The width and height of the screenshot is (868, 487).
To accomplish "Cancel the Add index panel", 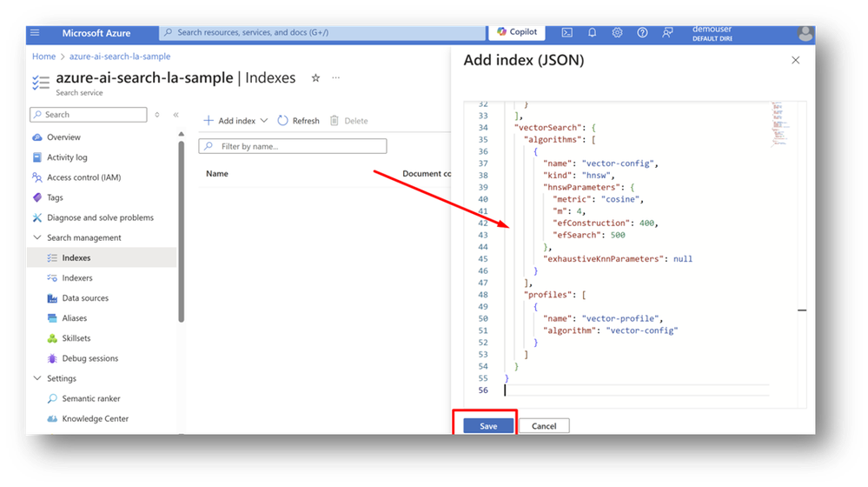I will 544,426.
